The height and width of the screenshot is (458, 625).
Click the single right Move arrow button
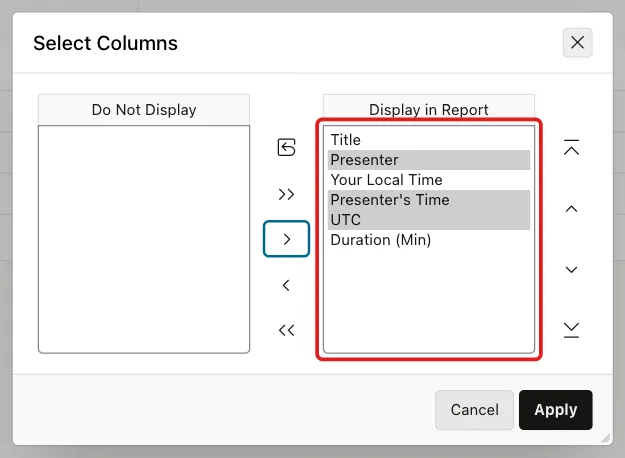click(x=286, y=239)
